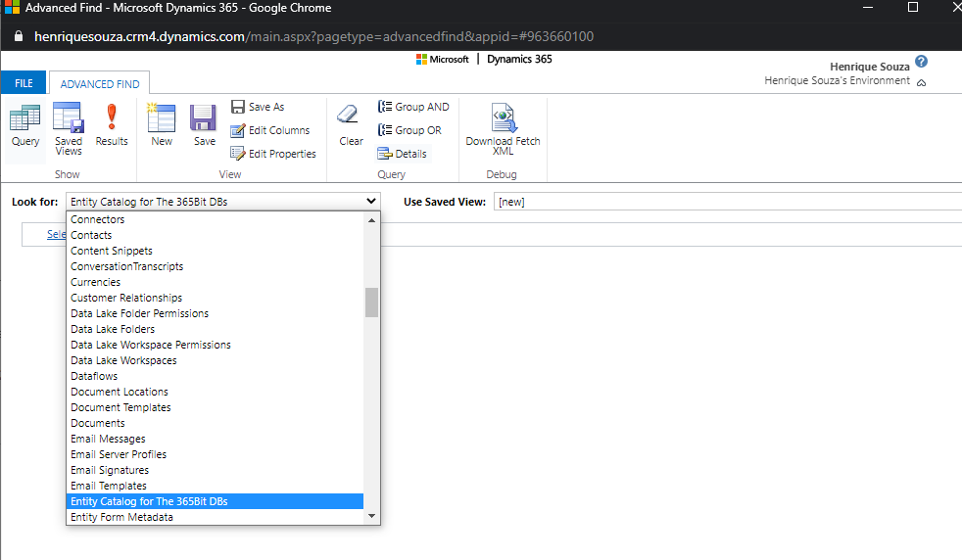Select Currencies from the list
The width and height of the screenshot is (962, 560).
[x=215, y=282]
